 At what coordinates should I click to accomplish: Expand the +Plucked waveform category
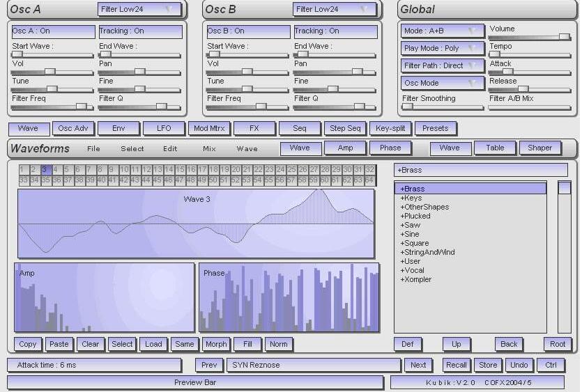(415, 216)
